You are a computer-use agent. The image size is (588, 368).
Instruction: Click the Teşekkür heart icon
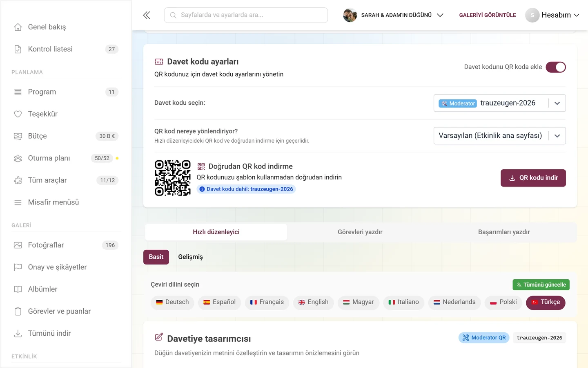point(18,114)
